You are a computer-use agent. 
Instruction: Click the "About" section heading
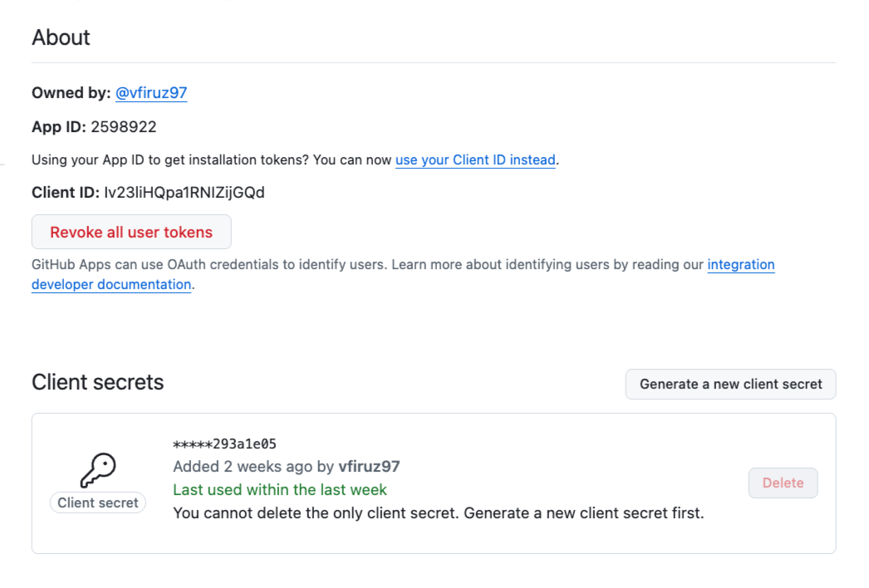[60, 37]
